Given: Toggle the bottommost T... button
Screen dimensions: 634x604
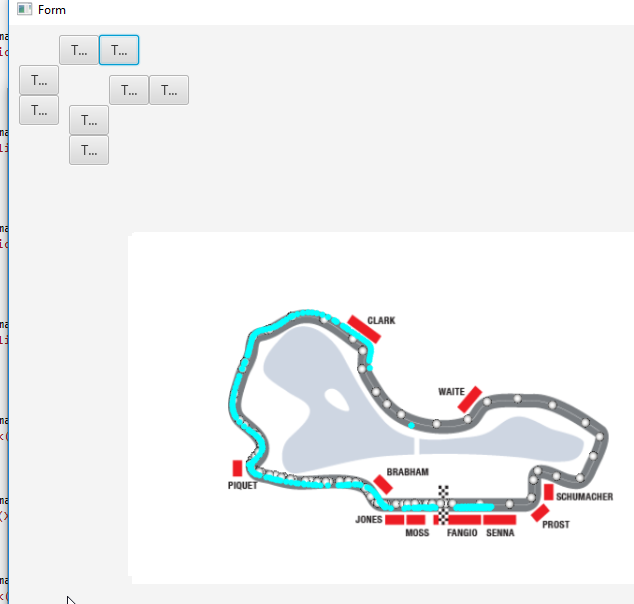Looking at the screenshot, I should pyautogui.click(x=89, y=150).
